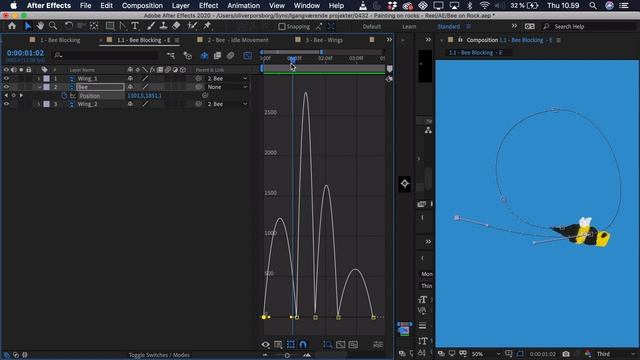This screenshot has height=360, width=640.
Task: Select the Learn workspace
Action: pyautogui.click(x=409, y=27)
